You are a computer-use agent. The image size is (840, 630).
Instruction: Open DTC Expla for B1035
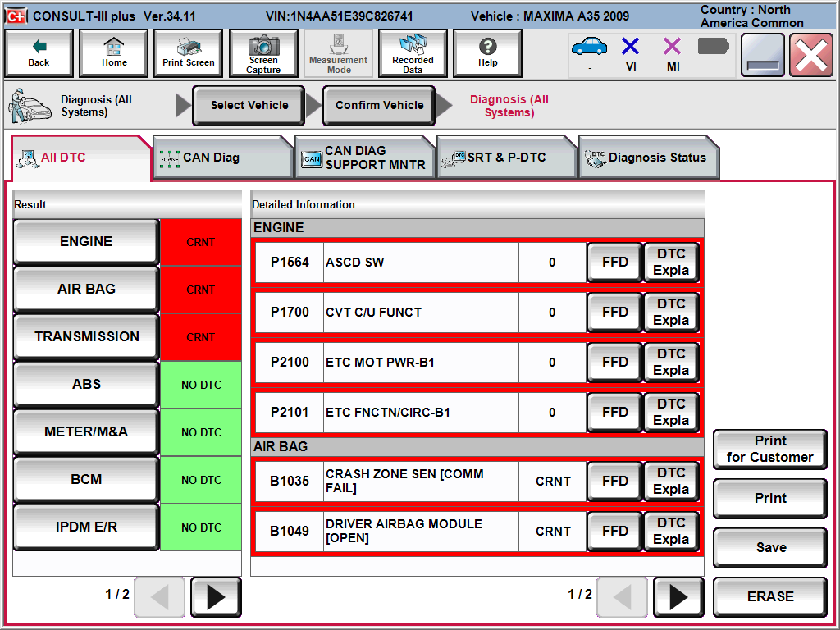click(x=671, y=482)
